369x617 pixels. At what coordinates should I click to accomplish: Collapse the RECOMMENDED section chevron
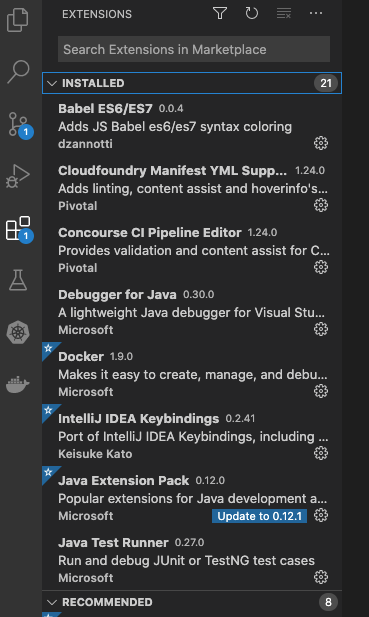coord(52,602)
